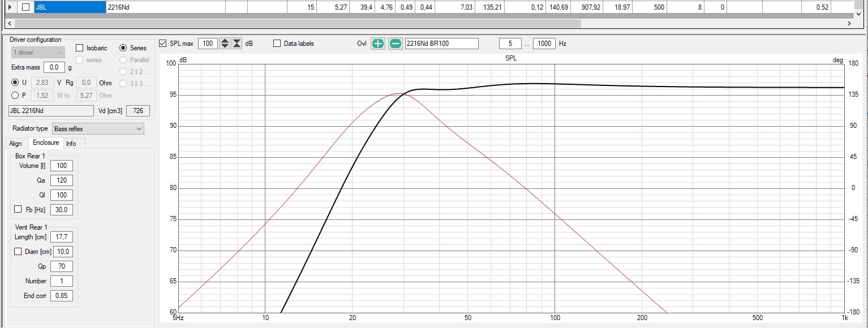Click the green plus add overlay button

(377, 44)
